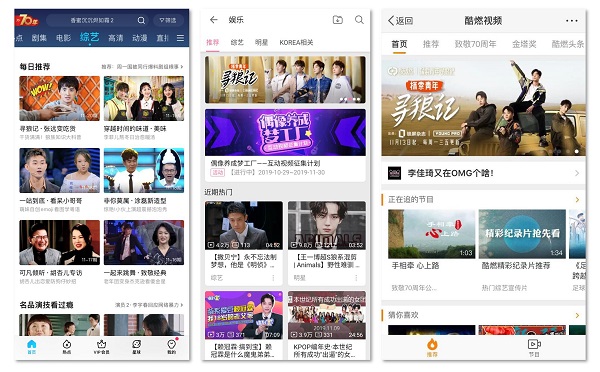Open the 手相牵 心上路 video thumbnail
The image size is (600, 372).
coord(431,234)
